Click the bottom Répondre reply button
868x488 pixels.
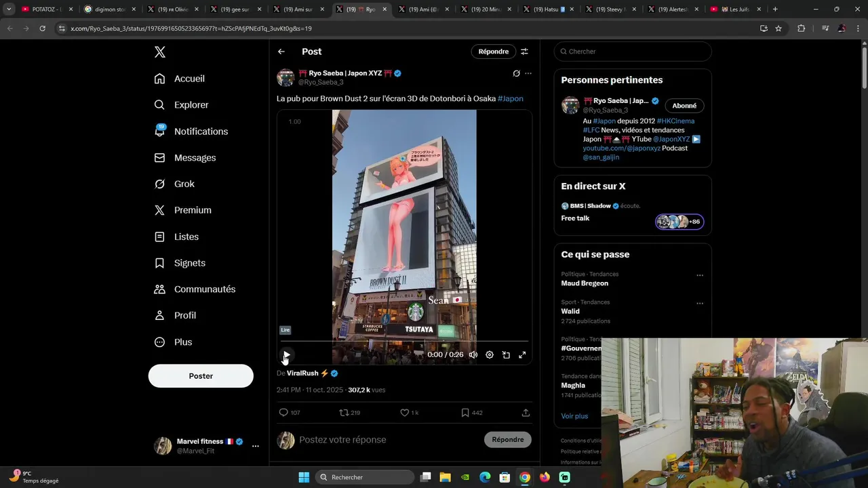[x=508, y=440]
